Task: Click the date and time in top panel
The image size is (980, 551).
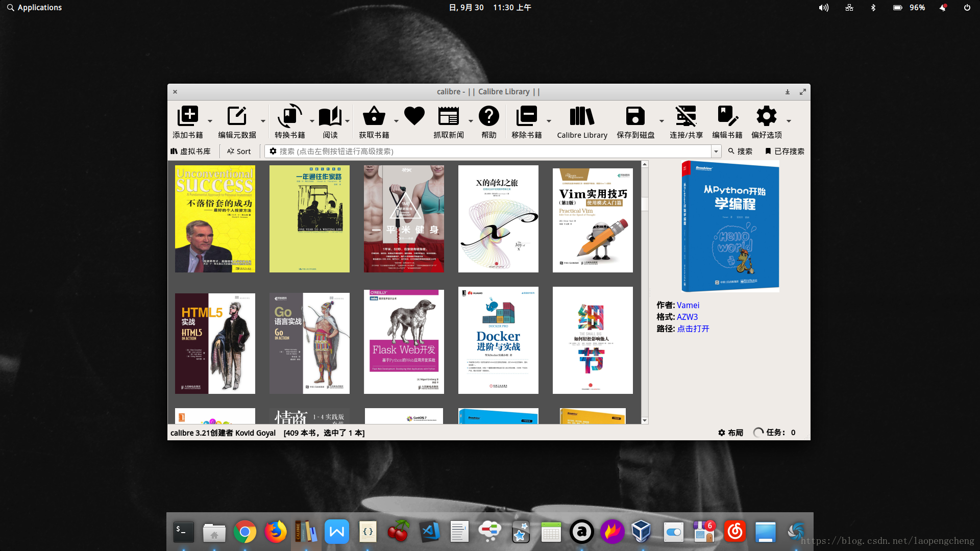Action: tap(490, 8)
